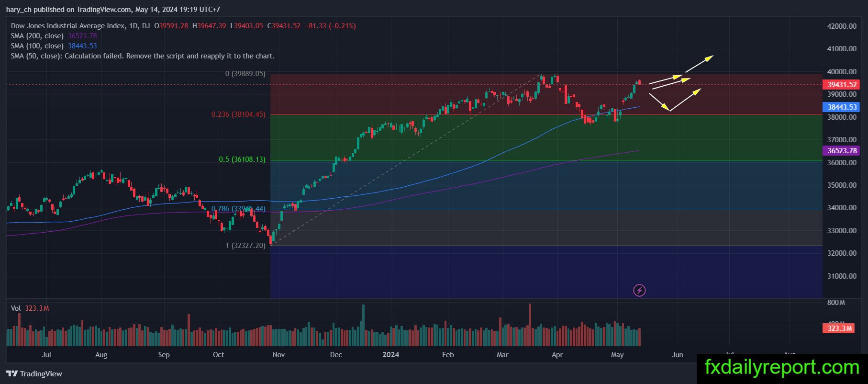Click the blue 38443.53 SMA price tag
Image resolution: width=868 pixels, height=384 pixels.
point(841,107)
